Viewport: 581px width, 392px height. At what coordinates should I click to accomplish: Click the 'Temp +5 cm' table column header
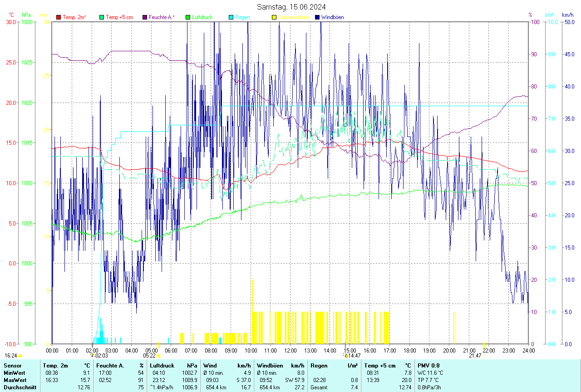click(380, 366)
